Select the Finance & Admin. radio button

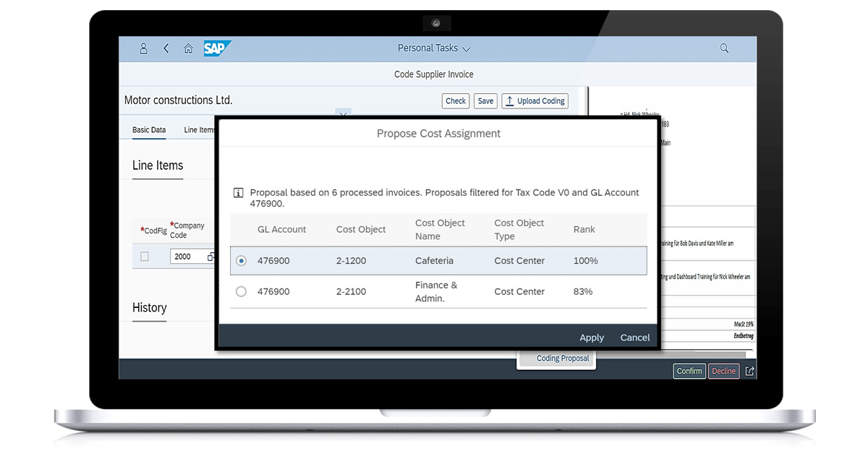tap(242, 292)
